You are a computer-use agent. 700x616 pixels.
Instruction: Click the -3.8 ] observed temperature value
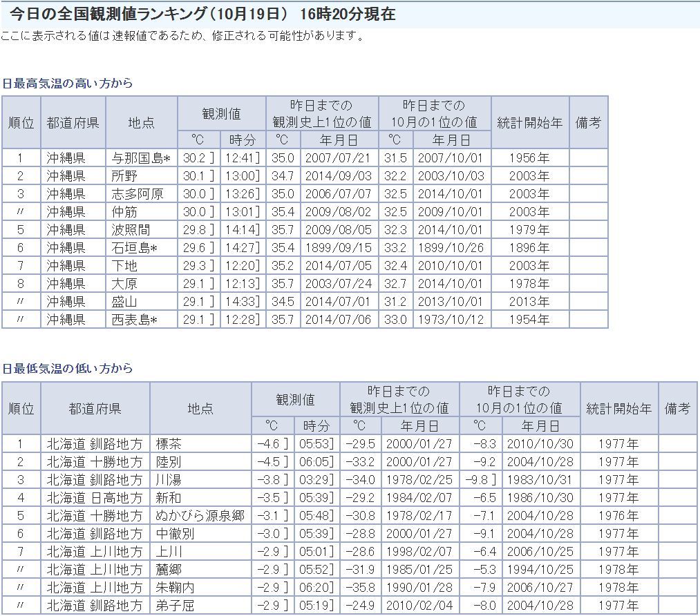pyautogui.click(x=273, y=480)
